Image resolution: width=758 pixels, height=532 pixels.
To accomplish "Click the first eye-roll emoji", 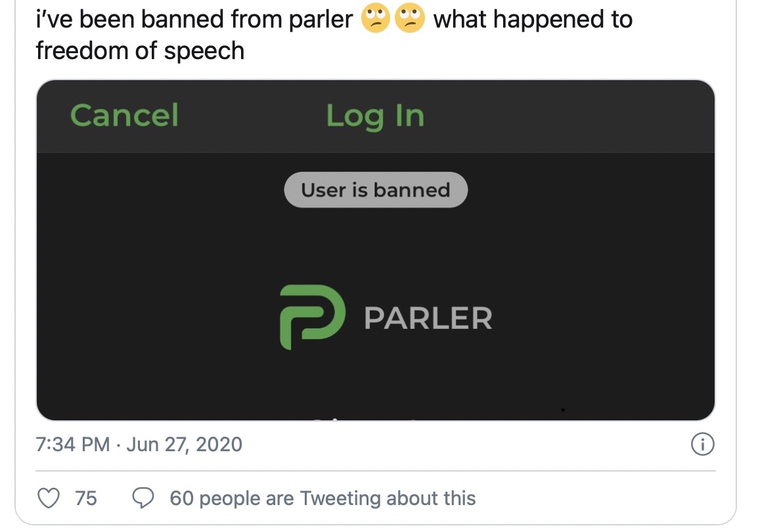I will tap(374, 20).
